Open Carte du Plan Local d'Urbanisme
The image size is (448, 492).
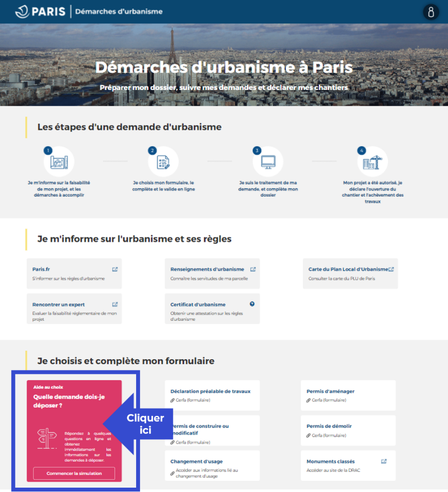pos(348,269)
